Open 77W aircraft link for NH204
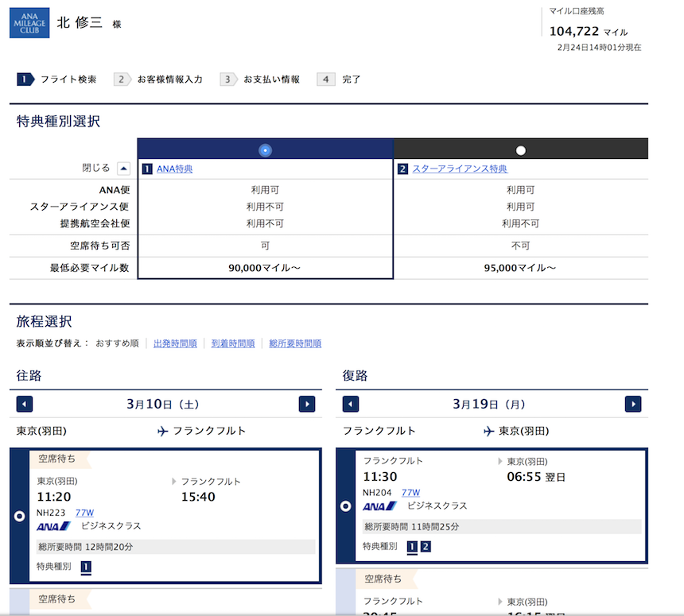The width and height of the screenshot is (684, 616). tap(410, 493)
